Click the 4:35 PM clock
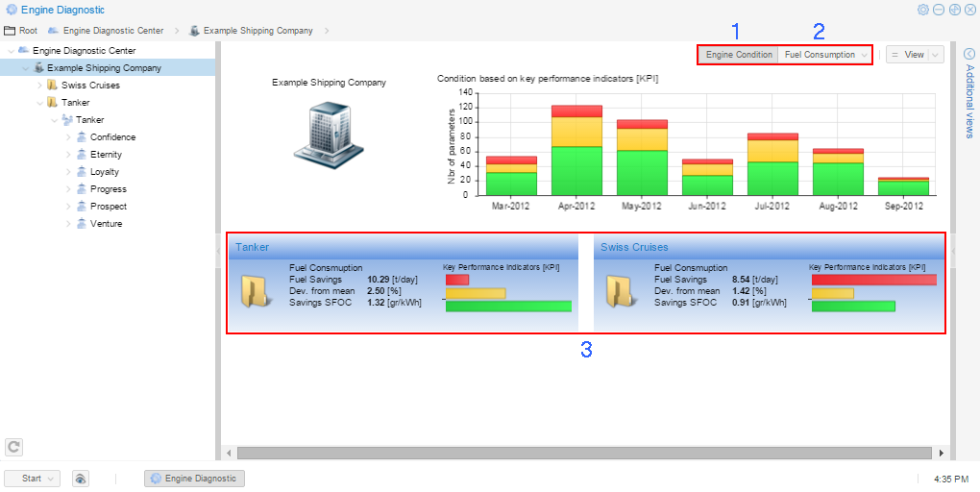The width and height of the screenshot is (980, 492). tap(950, 479)
